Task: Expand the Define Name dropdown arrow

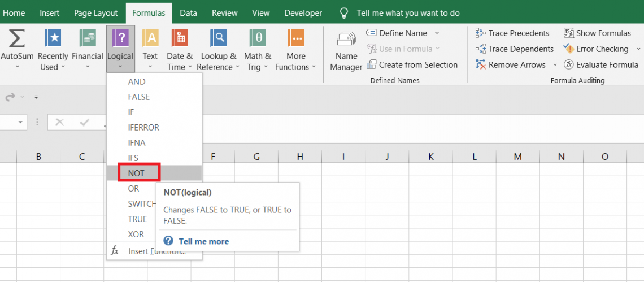Action: (437, 33)
